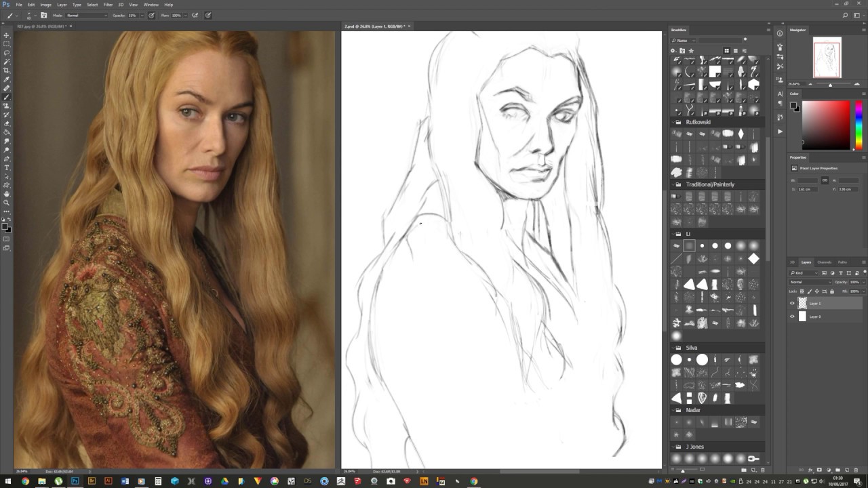Click the hue spectrum slider
Screen dimensions: 868x488
click(859, 125)
